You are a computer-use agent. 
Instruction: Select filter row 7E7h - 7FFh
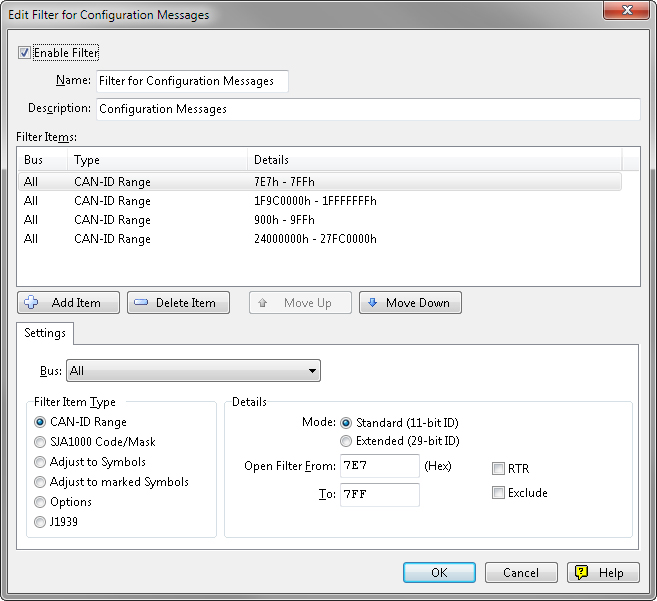coord(320,182)
